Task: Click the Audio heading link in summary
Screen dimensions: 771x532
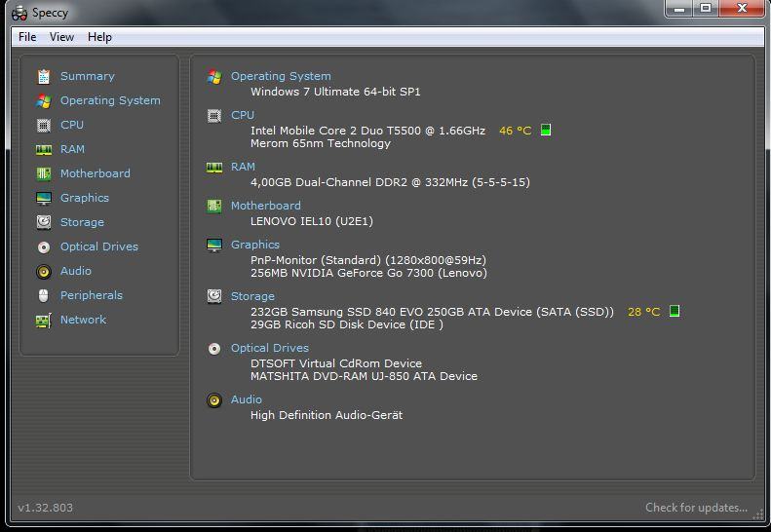Action: [x=247, y=399]
